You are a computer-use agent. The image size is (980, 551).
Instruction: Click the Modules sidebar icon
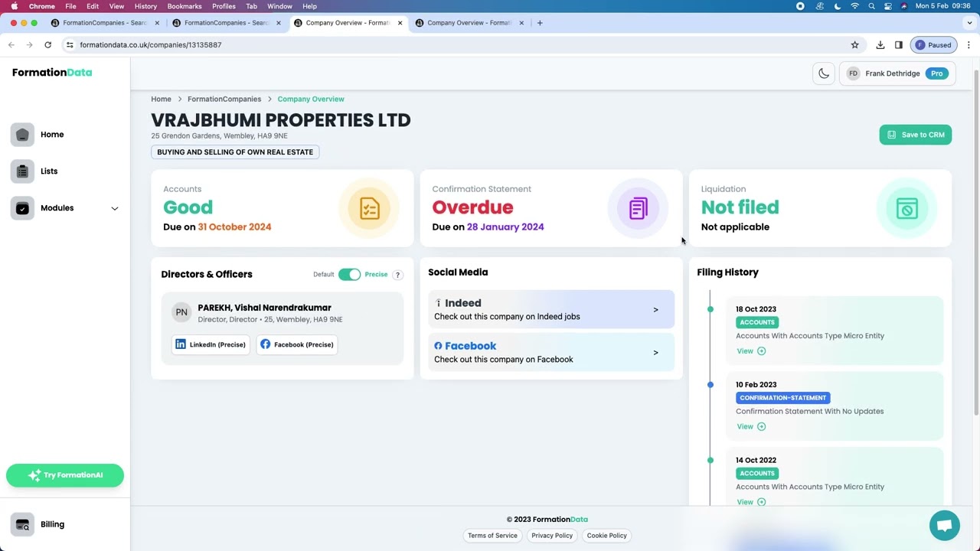tap(22, 208)
